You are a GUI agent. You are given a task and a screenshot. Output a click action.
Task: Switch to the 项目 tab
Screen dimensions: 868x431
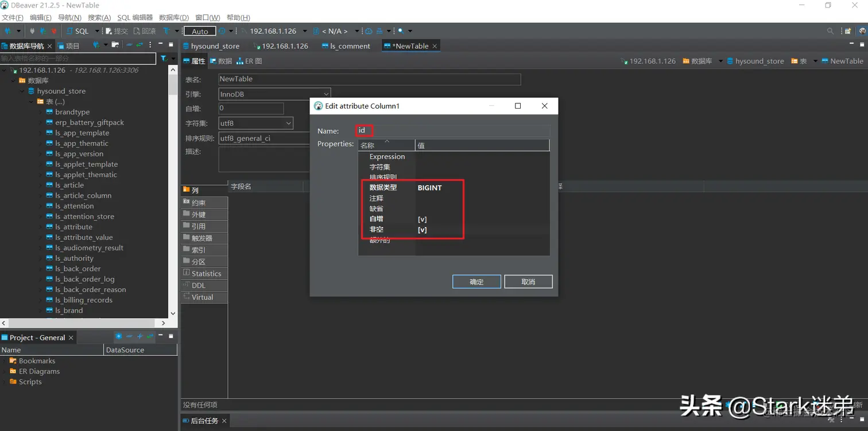tap(69, 46)
